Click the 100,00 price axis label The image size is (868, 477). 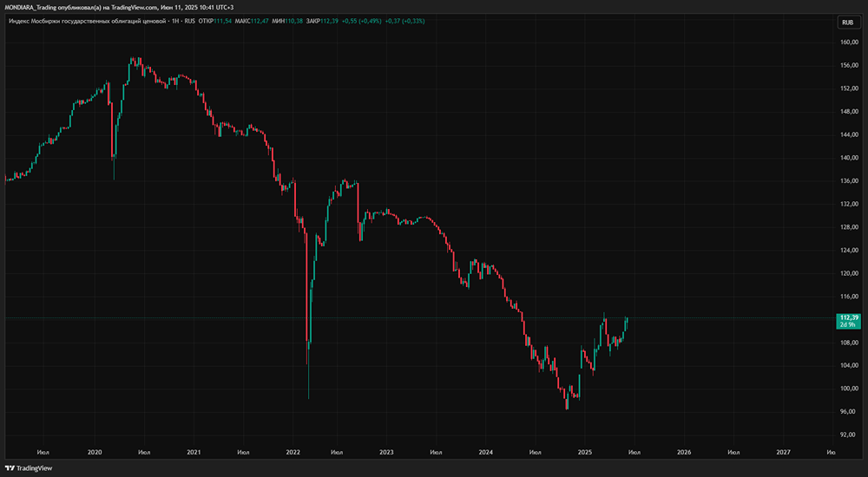coord(849,389)
